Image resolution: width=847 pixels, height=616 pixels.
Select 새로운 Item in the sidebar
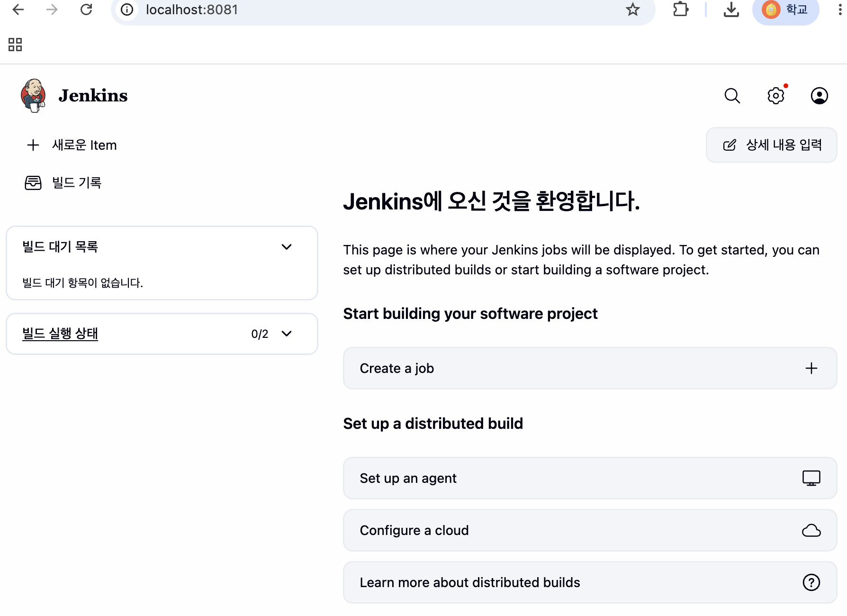pyautogui.click(x=72, y=145)
